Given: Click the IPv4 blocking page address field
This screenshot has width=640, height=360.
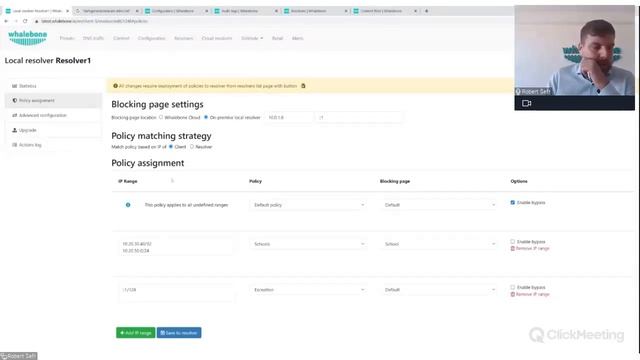Looking at the screenshot, I should click(x=289, y=118).
